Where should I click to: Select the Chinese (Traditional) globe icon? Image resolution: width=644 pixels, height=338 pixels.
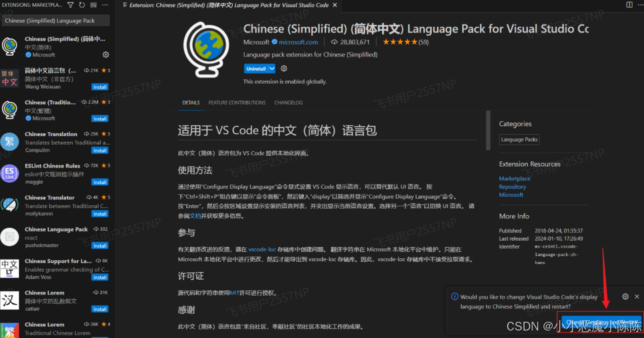click(x=10, y=110)
